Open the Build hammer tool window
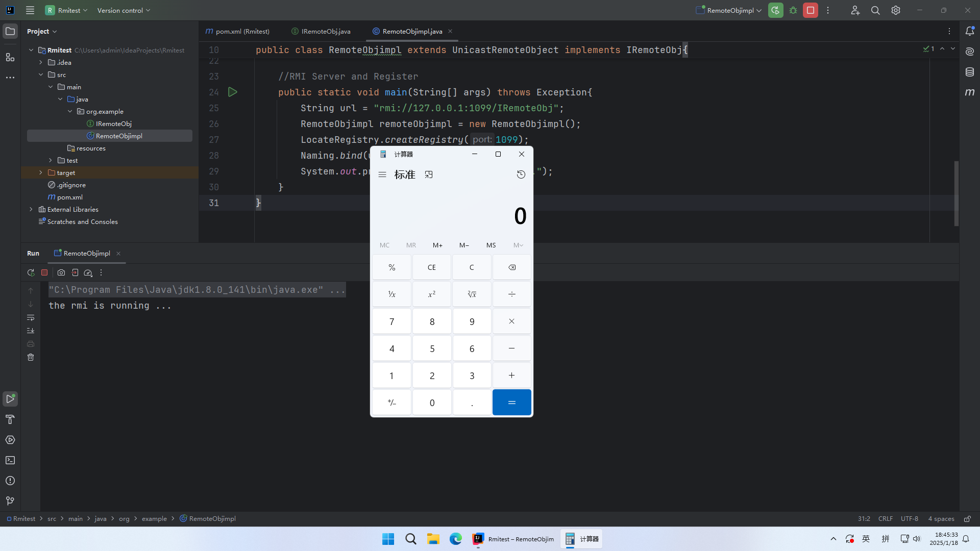The image size is (980, 551). click(x=10, y=419)
